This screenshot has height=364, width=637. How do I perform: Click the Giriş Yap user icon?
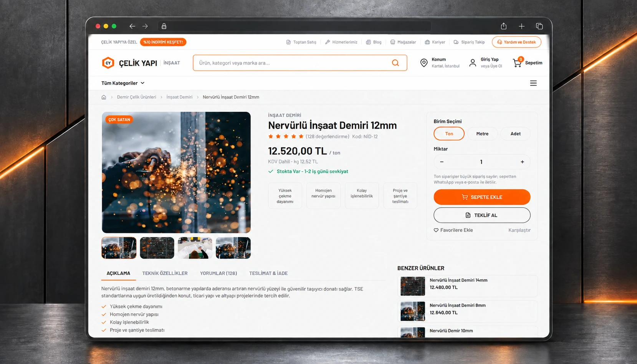click(473, 63)
